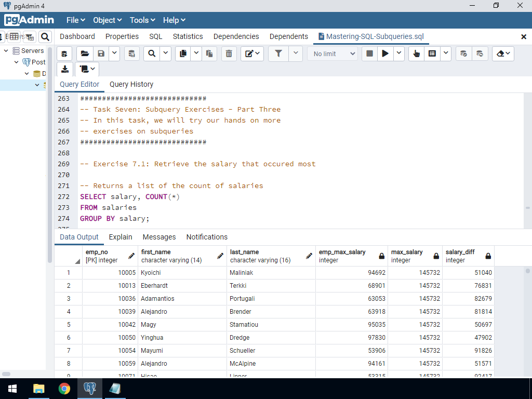
Task: Click the Delete trash icon
Action: (x=229, y=54)
